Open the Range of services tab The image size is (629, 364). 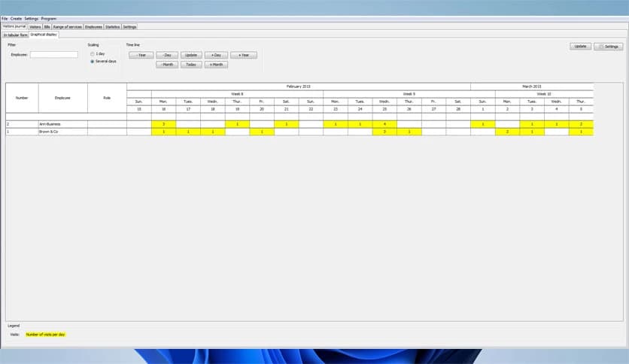pos(68,27)
